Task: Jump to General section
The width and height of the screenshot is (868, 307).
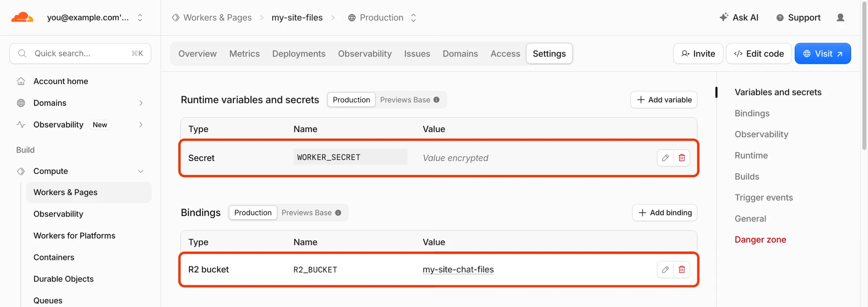Action: (750, 219)
